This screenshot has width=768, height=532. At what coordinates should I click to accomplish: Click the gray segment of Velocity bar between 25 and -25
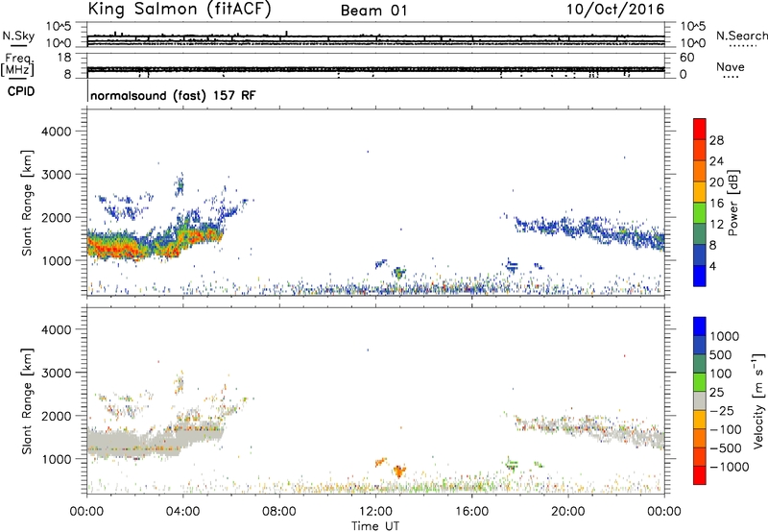(700, 401)
